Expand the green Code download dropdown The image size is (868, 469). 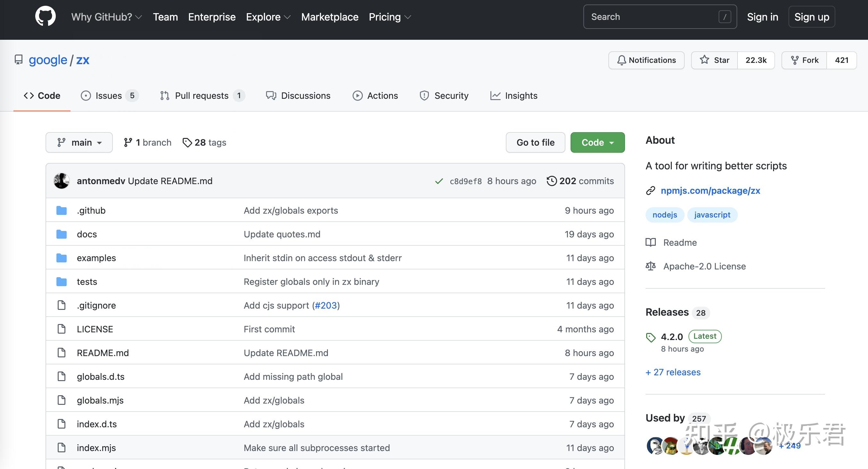click(x=597, y=142)
